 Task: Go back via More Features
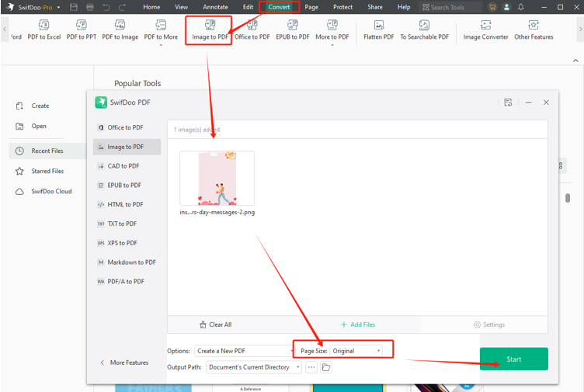tap(124, 363)
